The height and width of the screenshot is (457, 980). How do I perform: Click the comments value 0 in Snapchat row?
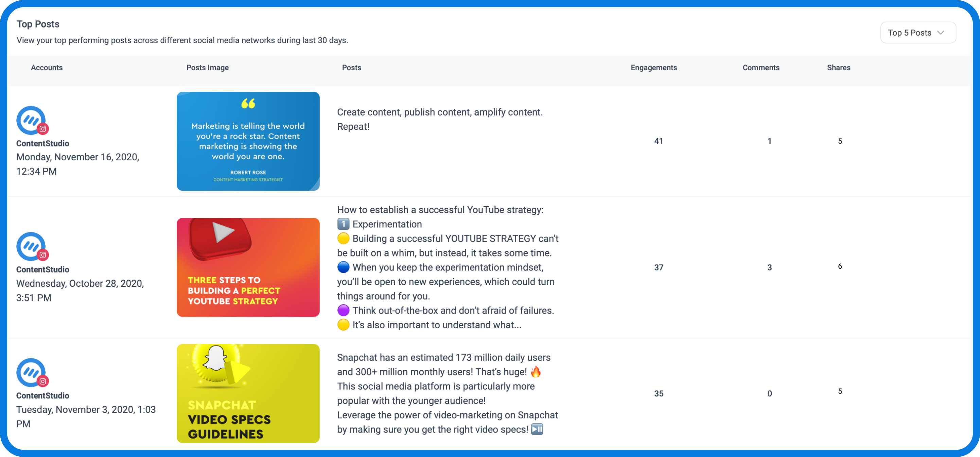pos(769,393)
